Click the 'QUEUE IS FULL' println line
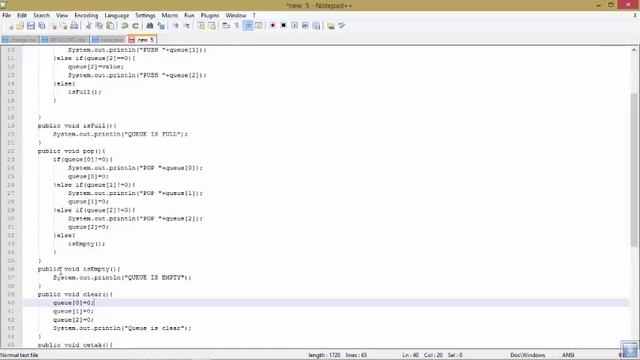Image resolution: width=640 pixels, height=360 pixels. (120, 134)
